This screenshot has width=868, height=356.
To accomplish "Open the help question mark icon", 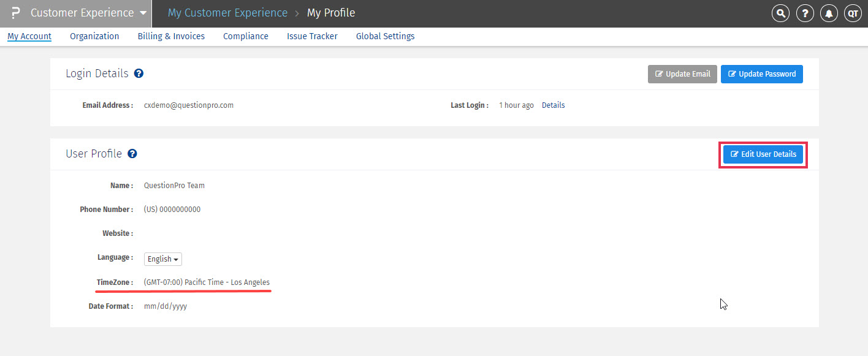I will [805, 13].
